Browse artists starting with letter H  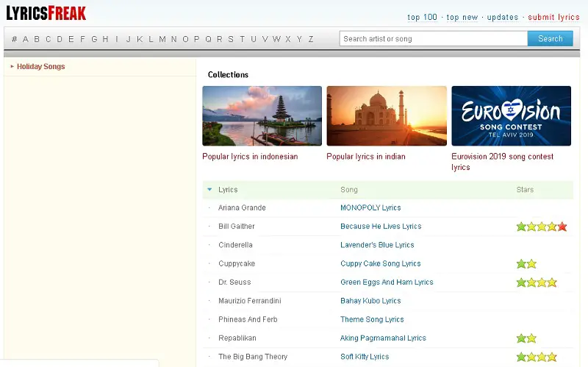105,39
